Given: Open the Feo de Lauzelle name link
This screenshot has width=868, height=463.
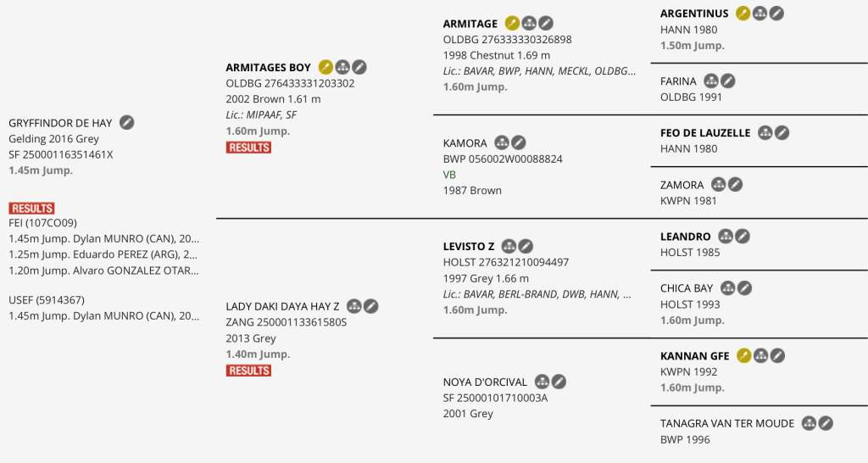Looking at the screenshot, I should (x=704, y=133).
